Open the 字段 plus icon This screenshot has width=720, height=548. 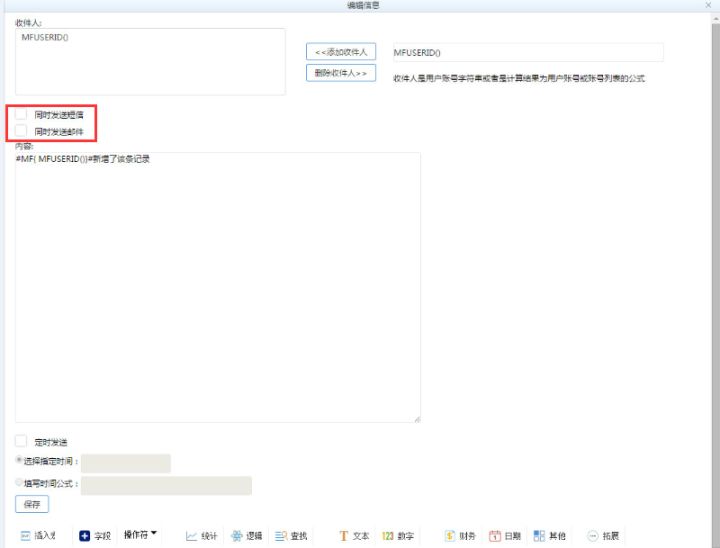click(84, 536)
